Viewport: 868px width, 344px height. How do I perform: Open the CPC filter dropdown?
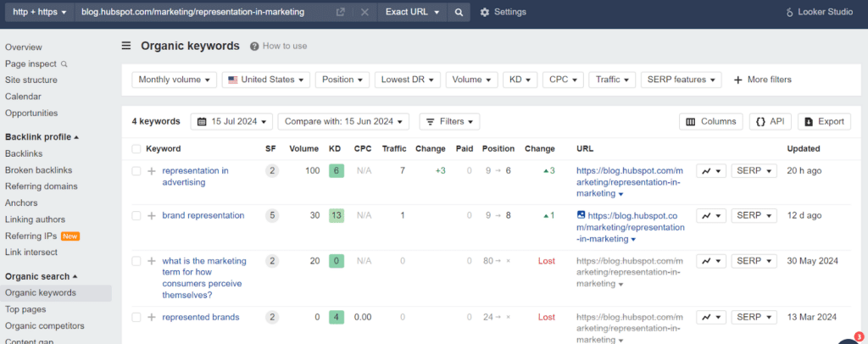point(563,80)
